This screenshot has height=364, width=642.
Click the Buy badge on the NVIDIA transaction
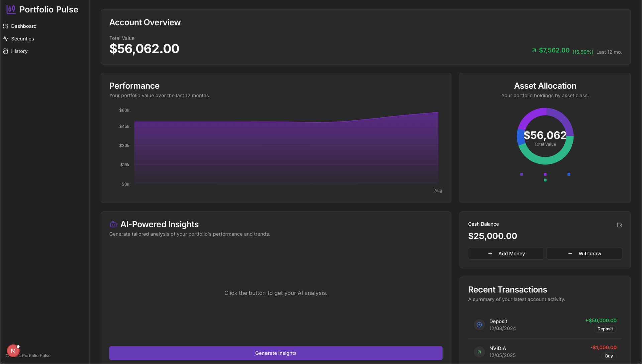(x=609, y=356)
